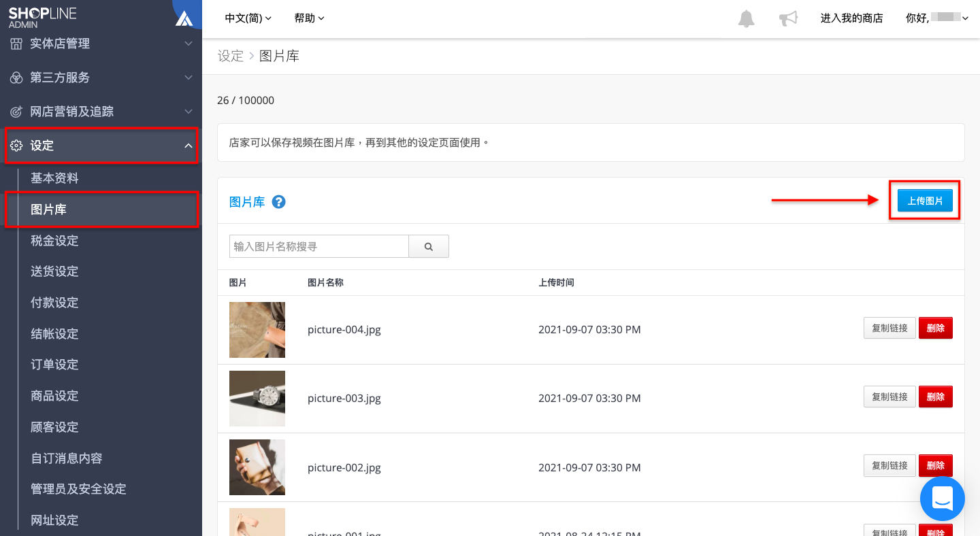Select 税金设定 in the sidebar
This screenshot has width=980, height=536.
[x=54, y=241]
